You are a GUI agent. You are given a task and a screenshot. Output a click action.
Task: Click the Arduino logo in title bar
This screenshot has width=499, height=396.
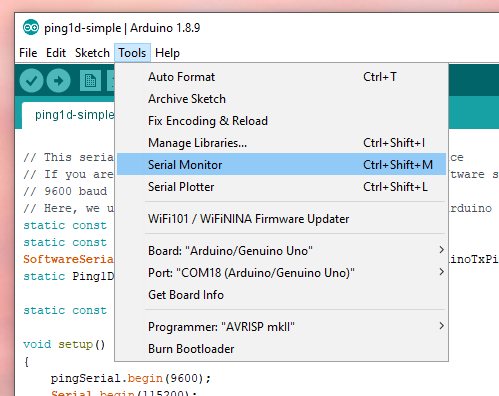[x=31, y=27]
